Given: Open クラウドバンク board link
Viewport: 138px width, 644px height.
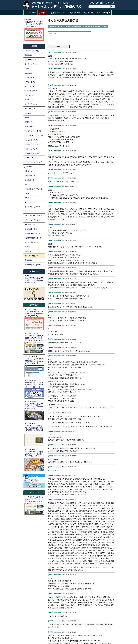Looking at the screenshot, I should coord(34,87).
